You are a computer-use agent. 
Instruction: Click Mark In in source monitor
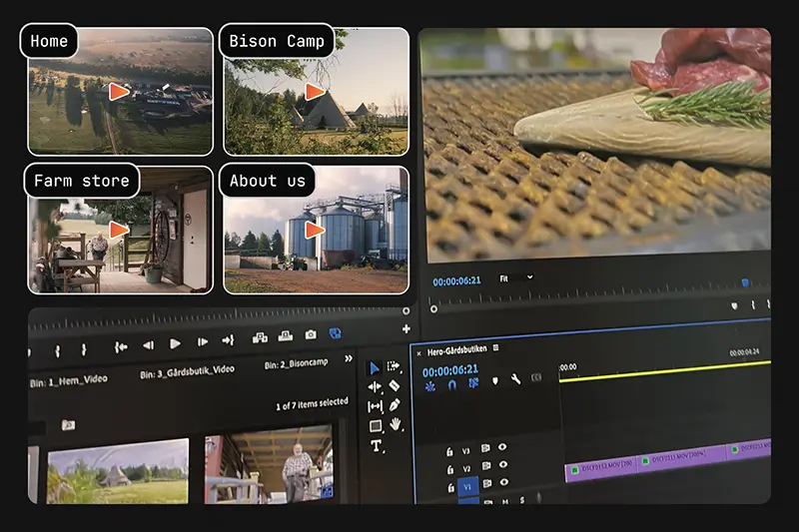pos(58,350)
